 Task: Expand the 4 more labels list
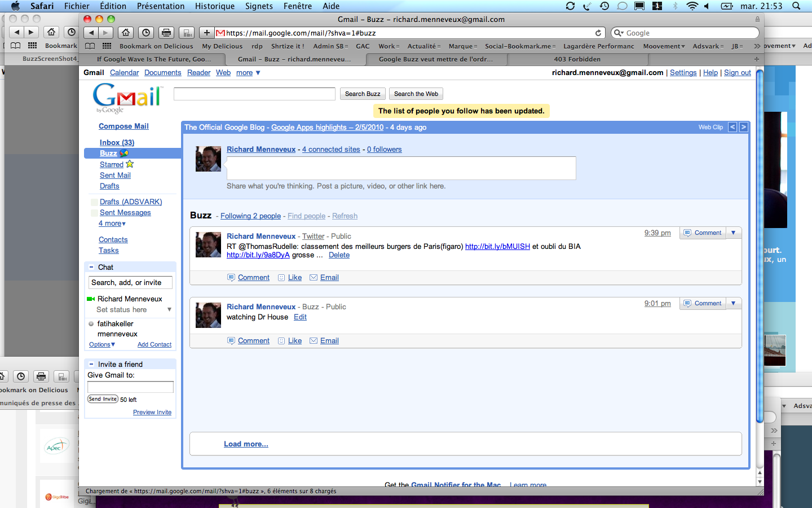[112, 223]
